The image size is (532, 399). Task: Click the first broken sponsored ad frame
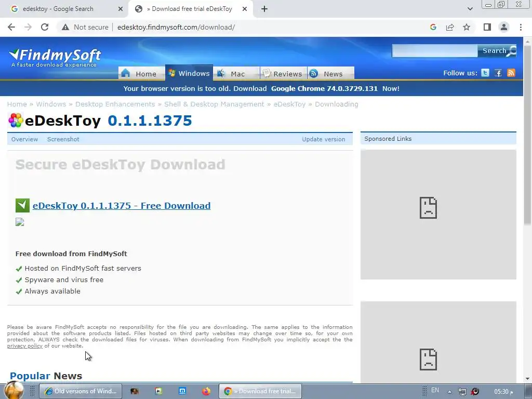point(438,215)
